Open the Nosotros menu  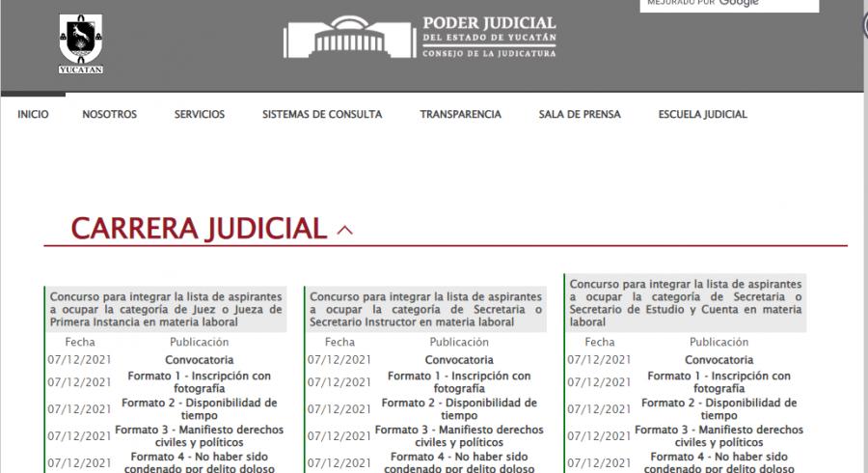click(x=110, y=115)
